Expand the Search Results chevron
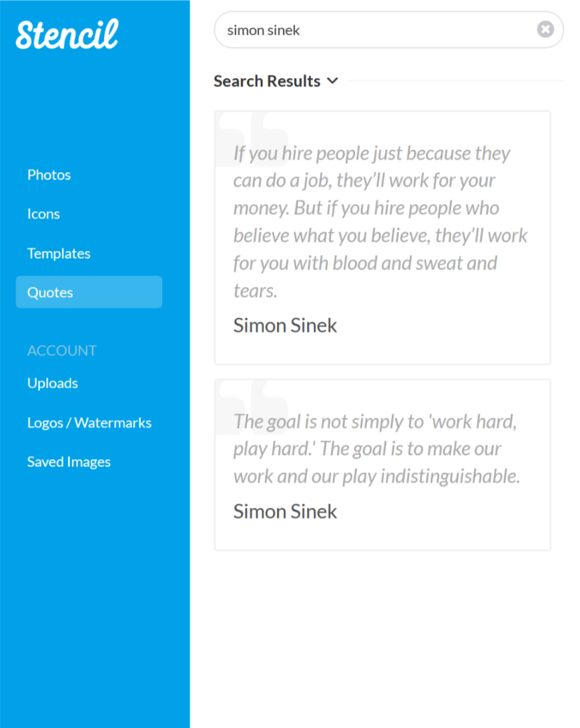Screen dimensions: 580x728 click(332, 81)
